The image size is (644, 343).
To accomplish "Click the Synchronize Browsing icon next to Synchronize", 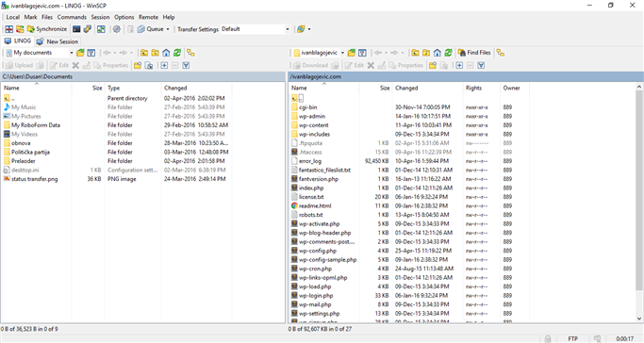I will pyautogui.click(x=20, y=29).
